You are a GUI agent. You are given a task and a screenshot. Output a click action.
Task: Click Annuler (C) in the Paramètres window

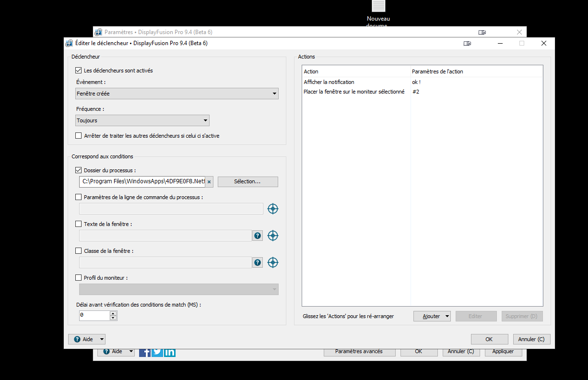pos(461,352)
